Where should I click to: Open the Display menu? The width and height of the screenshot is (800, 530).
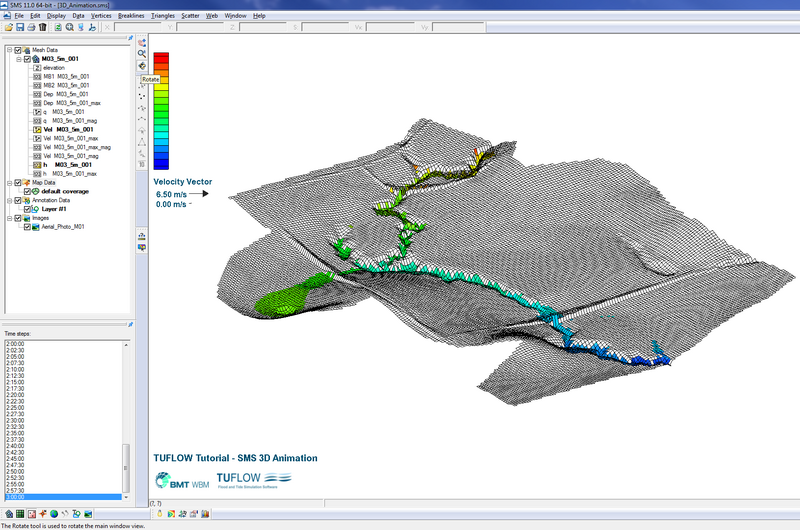[56, 16]
